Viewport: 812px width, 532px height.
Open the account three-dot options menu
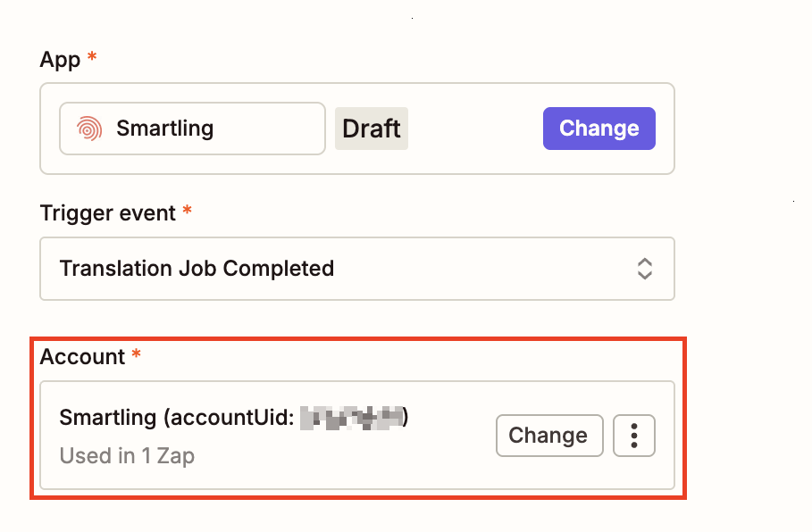pyautogui.click(x=634, y=436)
